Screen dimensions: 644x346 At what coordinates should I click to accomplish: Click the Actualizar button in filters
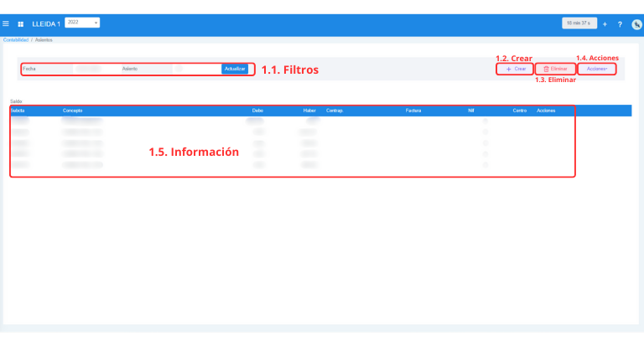(235, 69)
